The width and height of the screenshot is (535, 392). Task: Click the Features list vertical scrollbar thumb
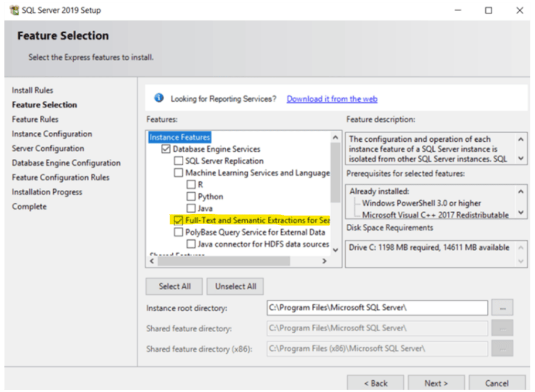(x=335, y=172)
